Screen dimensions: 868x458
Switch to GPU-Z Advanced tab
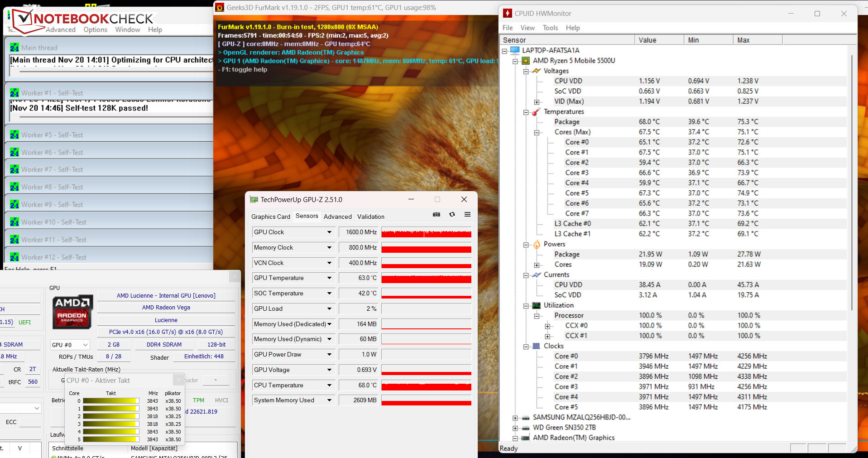click(337, 217)
